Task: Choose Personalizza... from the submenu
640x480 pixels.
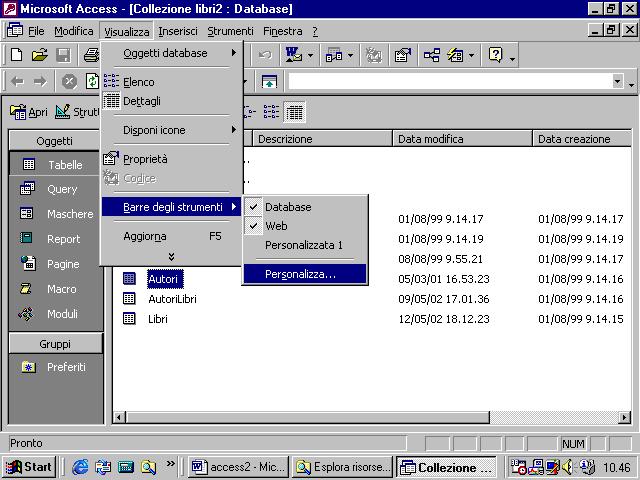Action: 305,274
